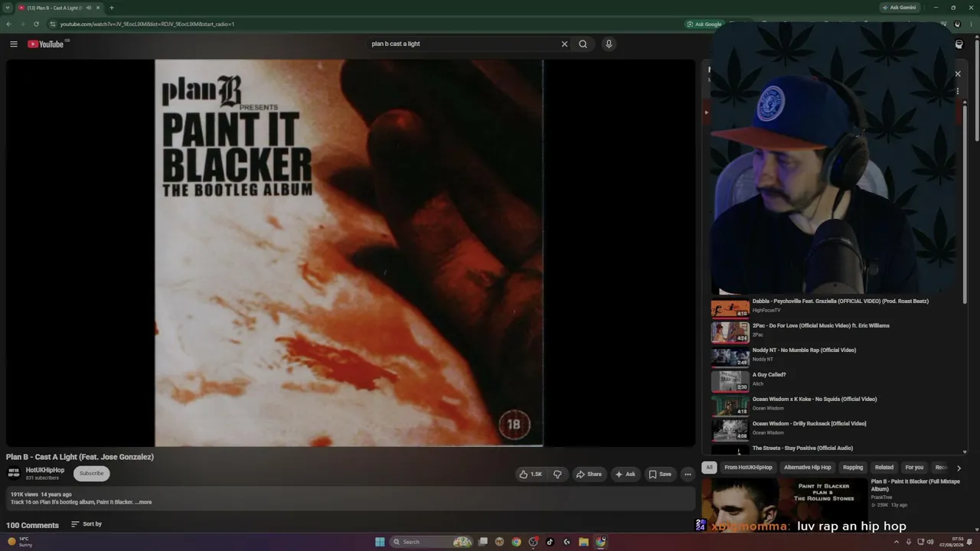
Task: Select the Rapping filter chip
Action: point(853,468)
